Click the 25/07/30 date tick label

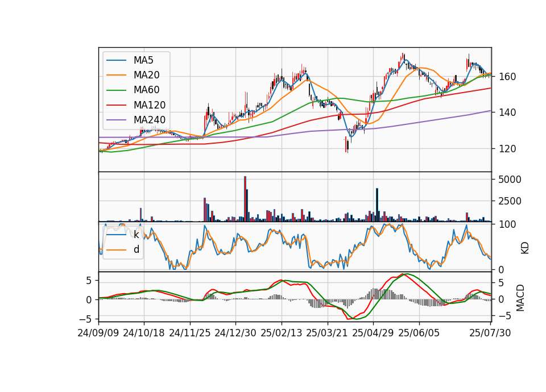coord(490,333)
